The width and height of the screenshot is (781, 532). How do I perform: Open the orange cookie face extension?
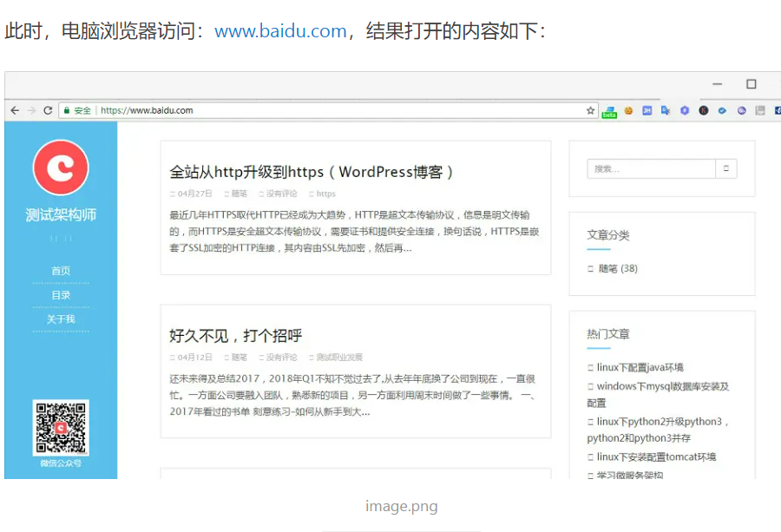[x=628, y=110]
